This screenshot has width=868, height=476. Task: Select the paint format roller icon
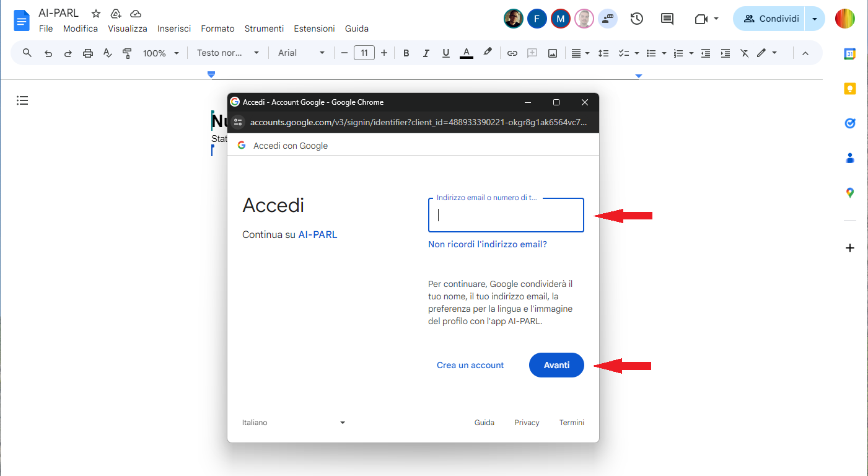(127, 53)
